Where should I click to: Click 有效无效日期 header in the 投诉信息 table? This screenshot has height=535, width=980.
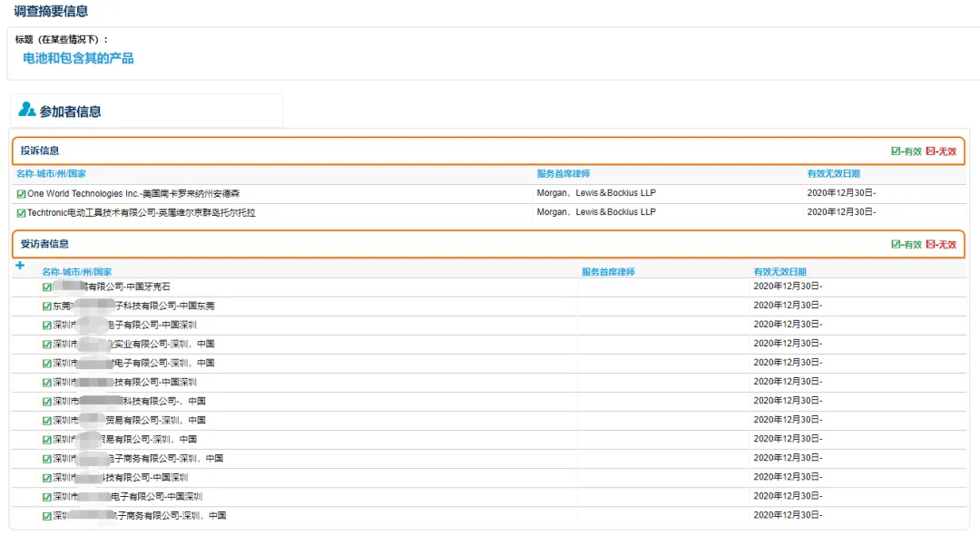[833, 173]
